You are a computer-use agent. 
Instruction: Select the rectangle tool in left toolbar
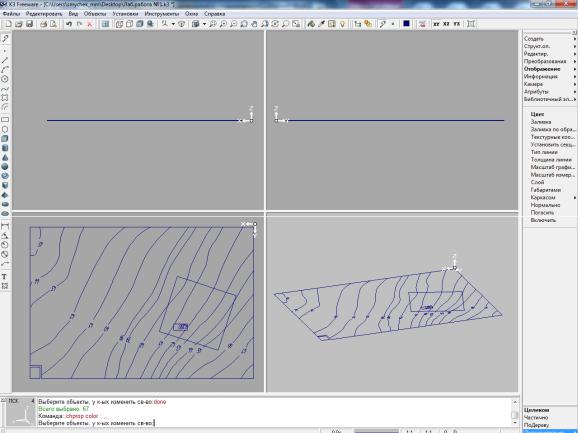[5, 120]
